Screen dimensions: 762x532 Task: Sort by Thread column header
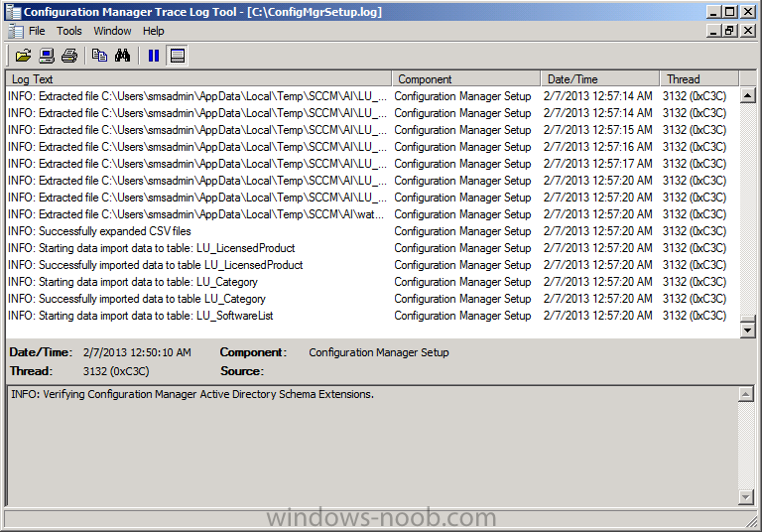pos(699,78)
